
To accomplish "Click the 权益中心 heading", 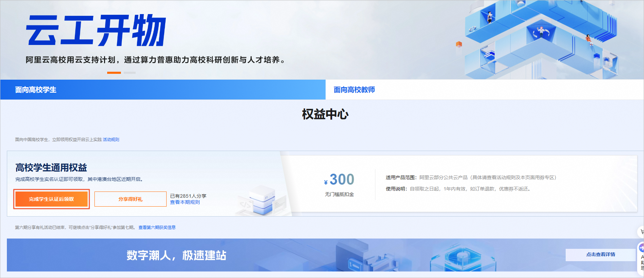I will click(x=325, y=114).
